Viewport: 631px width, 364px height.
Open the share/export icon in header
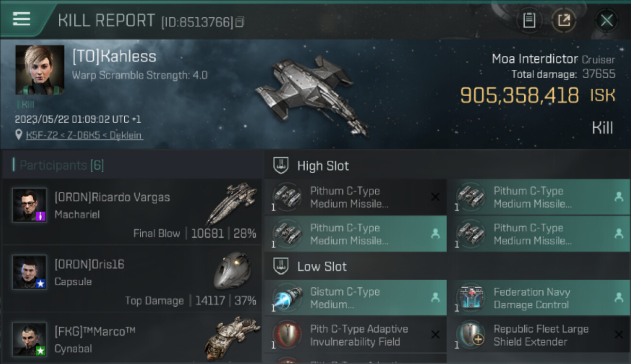pyautogui.click(x=564, y=20)
